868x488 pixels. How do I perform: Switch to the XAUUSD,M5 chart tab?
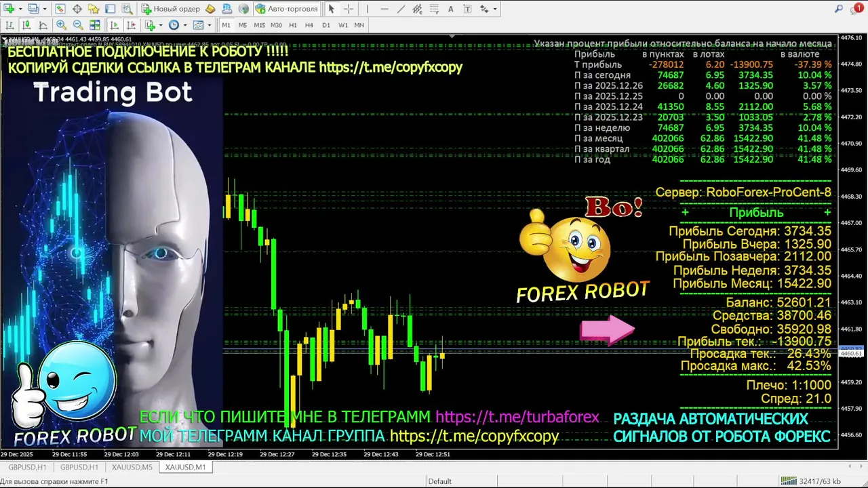click(132, 467)
